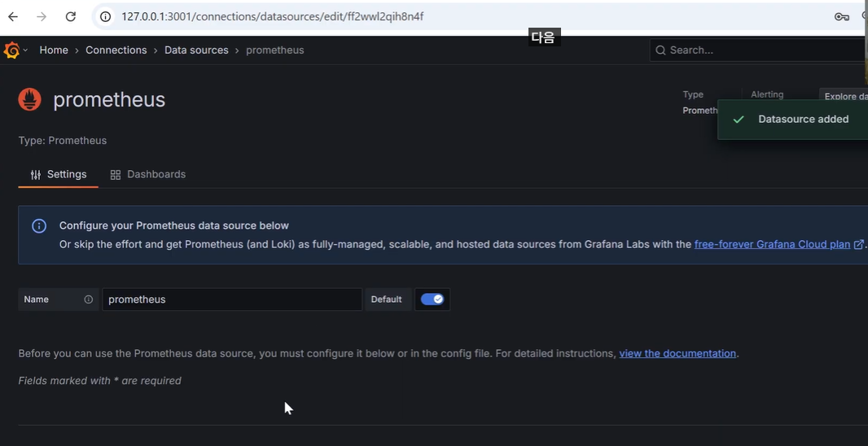
Task: Click the Default label beside the switch
Action: (x=387, y=300)
